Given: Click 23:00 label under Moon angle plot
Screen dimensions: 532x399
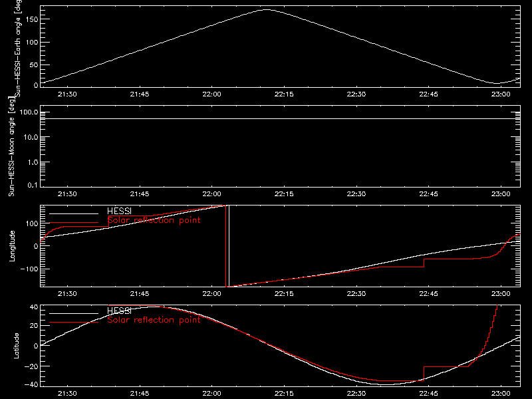Looking at the screenshot, I should 501,194.
